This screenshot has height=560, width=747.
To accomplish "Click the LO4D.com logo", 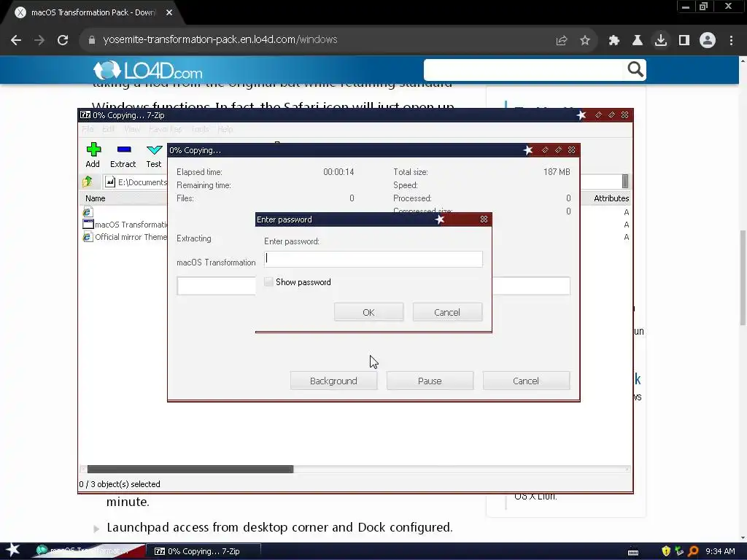I will [147, 71].
